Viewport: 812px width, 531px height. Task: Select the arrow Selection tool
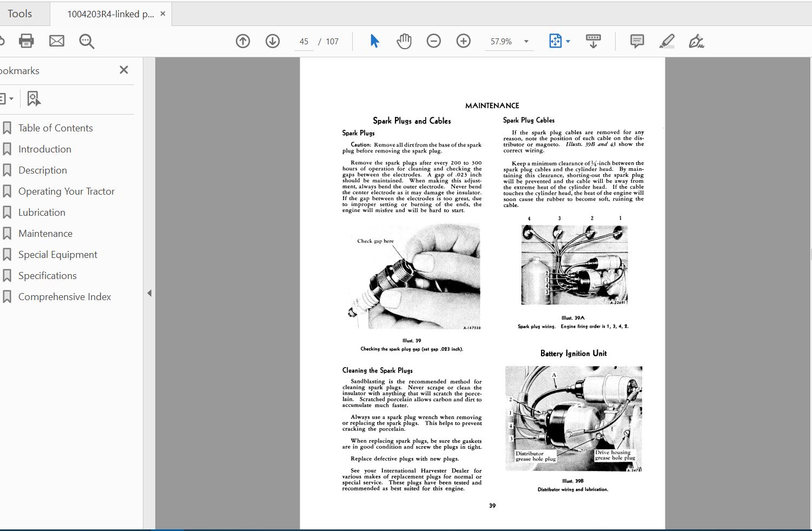pos(374,41)
